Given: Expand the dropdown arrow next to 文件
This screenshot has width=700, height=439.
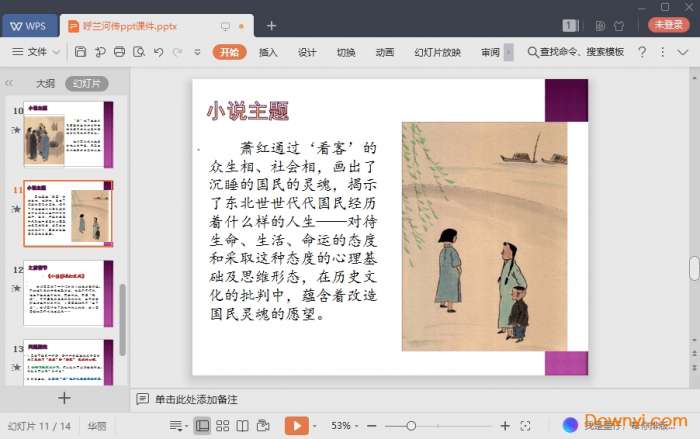Looking at the screenshot, I should [x=56, y=52].
